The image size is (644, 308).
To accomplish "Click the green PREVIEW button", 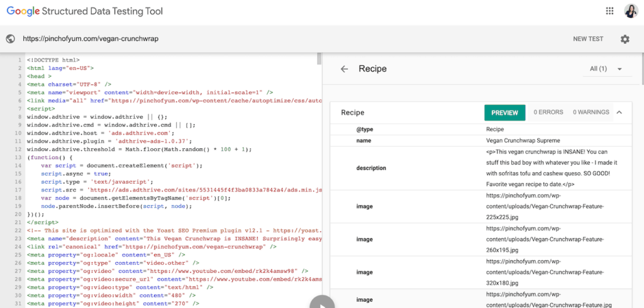I will pyautogui.click(x=505, y=113).
